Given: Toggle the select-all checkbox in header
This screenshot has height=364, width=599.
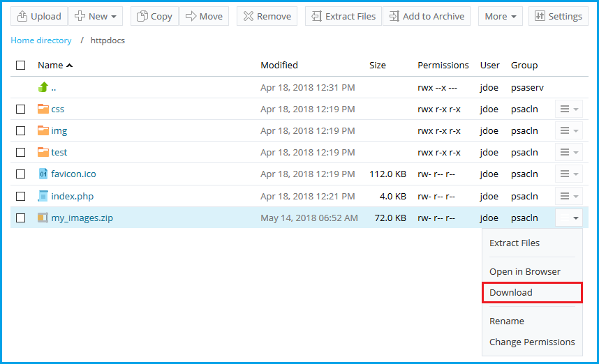Looking at the screenshot, I should coord(21,66).
